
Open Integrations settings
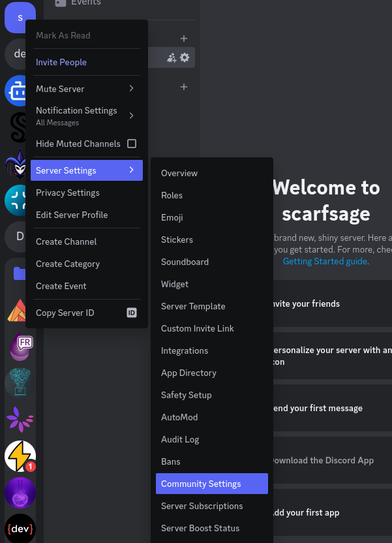212,350
